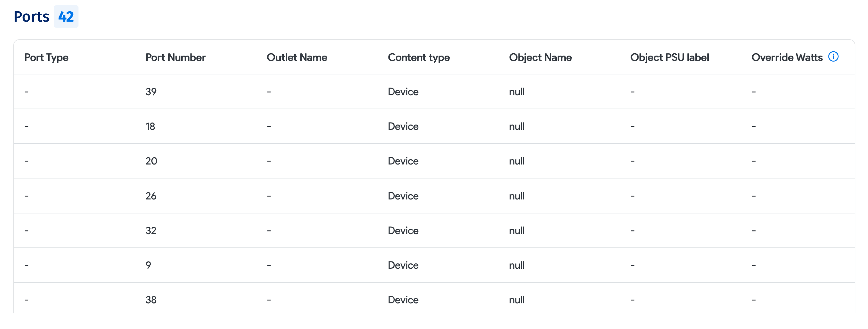Viewport: 868px width, 329px height.
Task: Click the Override Watts column header
Action: pos(787,57)
